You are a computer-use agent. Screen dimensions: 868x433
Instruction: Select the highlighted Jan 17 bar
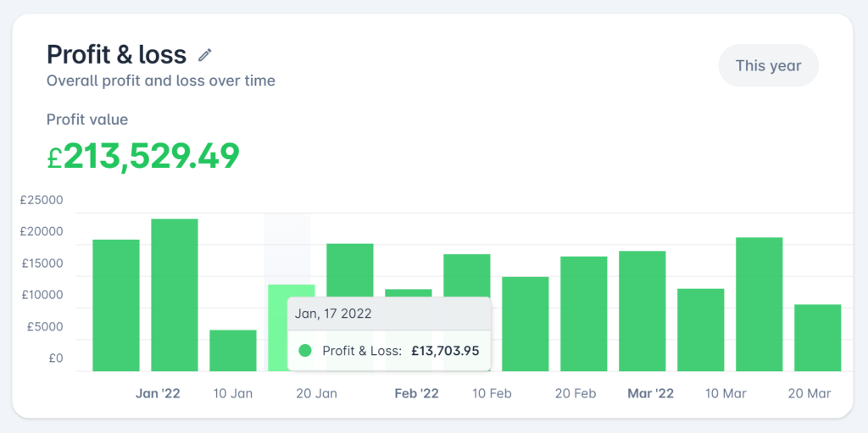292,328
